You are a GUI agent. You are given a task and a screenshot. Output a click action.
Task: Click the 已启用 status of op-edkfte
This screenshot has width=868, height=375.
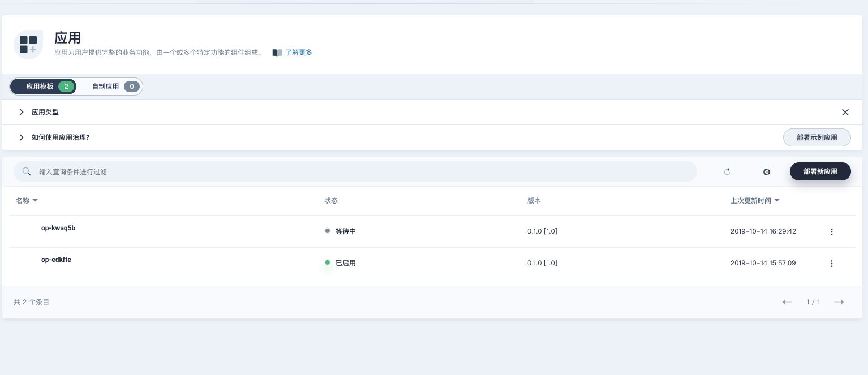tap(345, 263)
